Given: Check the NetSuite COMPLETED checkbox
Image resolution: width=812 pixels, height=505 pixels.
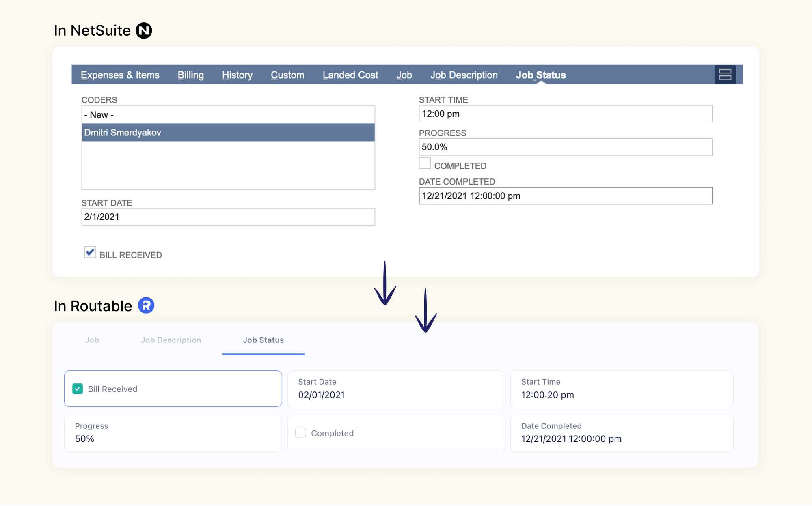Looking at the screenshot, I should point(425,163).
